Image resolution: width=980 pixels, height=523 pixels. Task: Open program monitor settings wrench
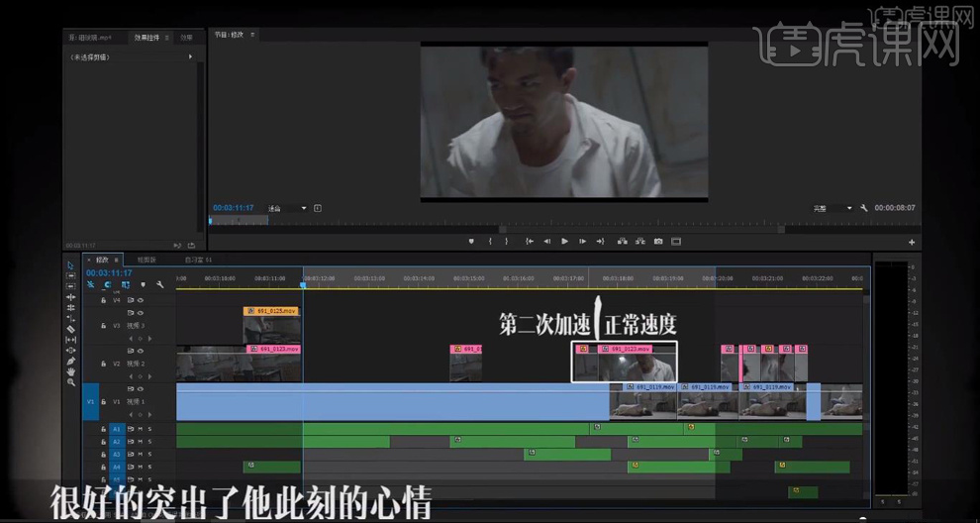(864, 208)
